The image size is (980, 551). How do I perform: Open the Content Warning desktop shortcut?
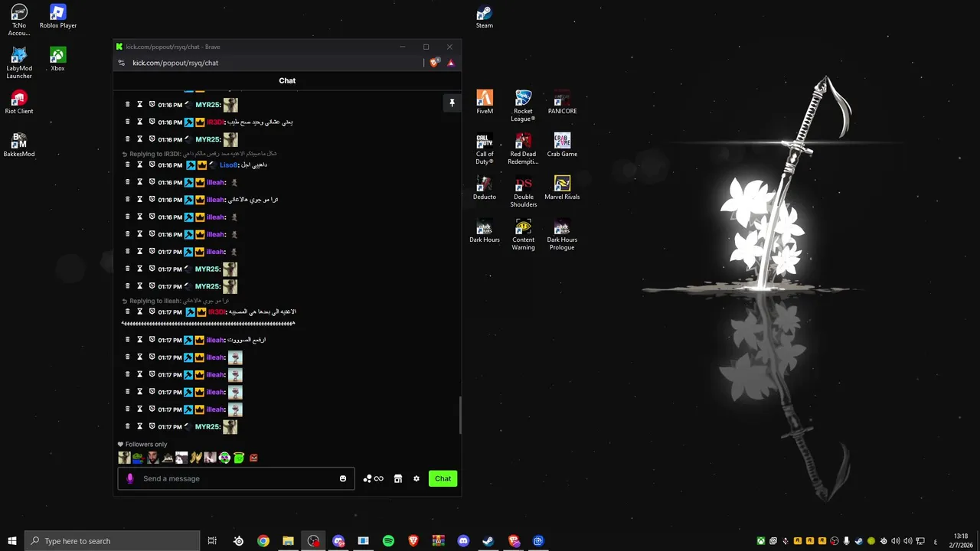[x=523, y=234]
